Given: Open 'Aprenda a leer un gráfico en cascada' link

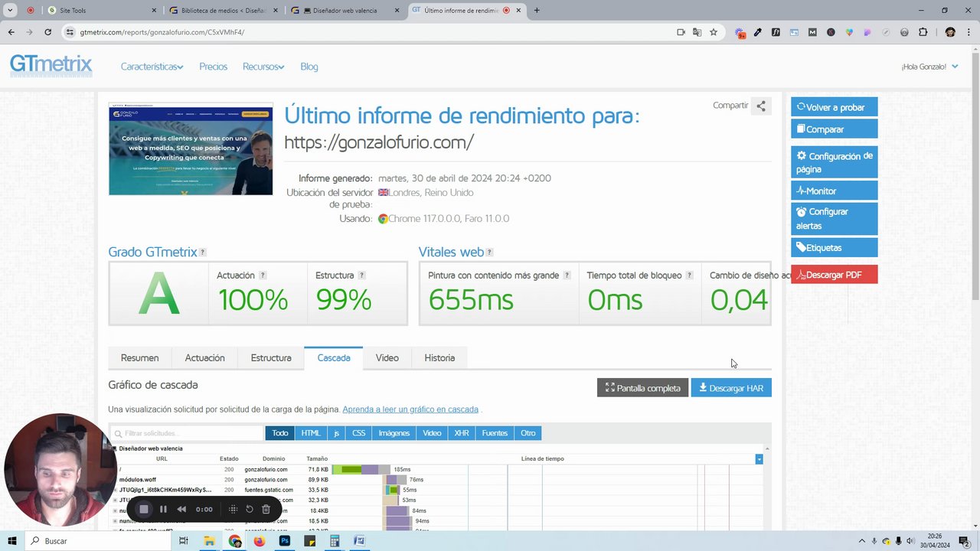Looking at the screenshot, I should click(x=410, y=409).
